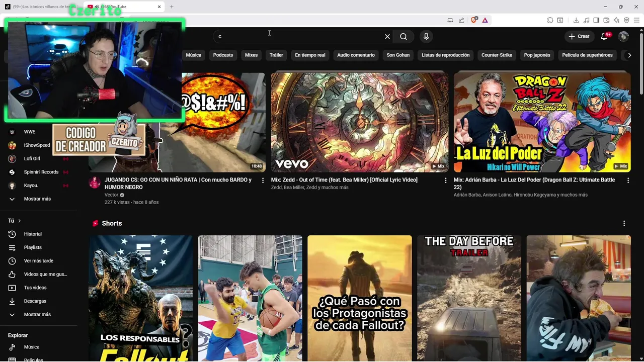Select the Mixes filter chip
This screenshot has height=362, width=644.
click(251, 55)
